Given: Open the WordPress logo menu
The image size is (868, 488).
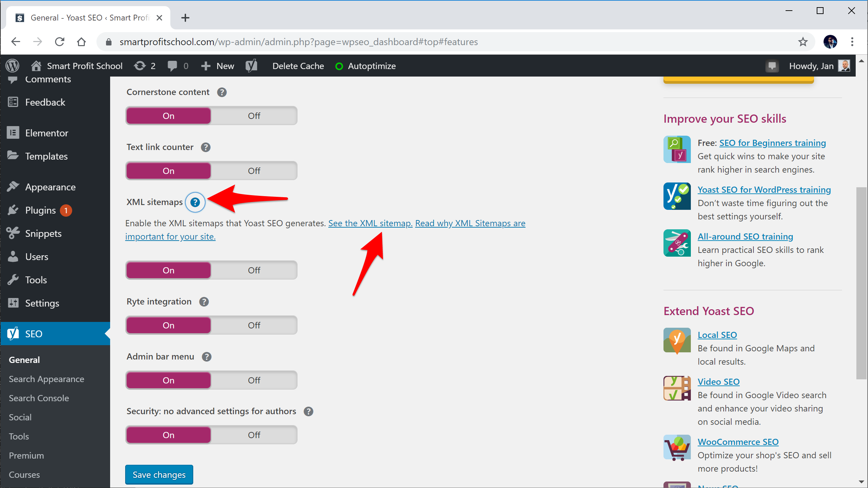Looking at the screenshot, I should (12, 66).
